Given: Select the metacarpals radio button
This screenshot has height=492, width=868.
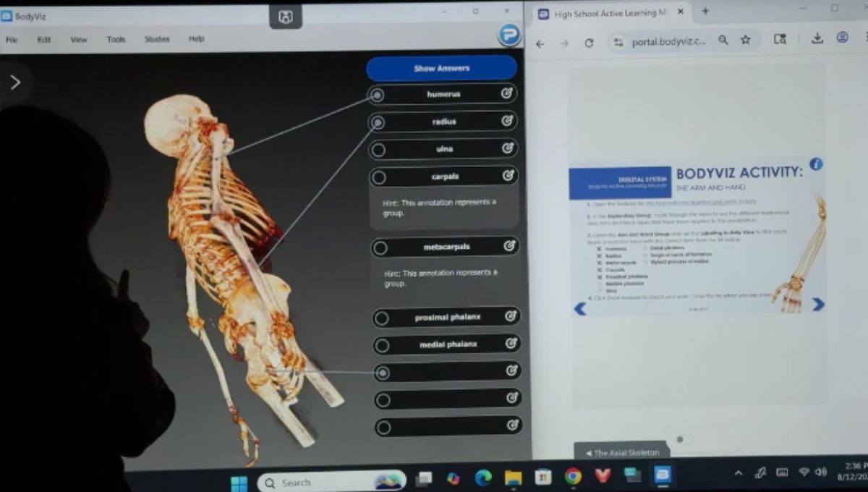Looking at the screenshot, I should pos(380,248).
